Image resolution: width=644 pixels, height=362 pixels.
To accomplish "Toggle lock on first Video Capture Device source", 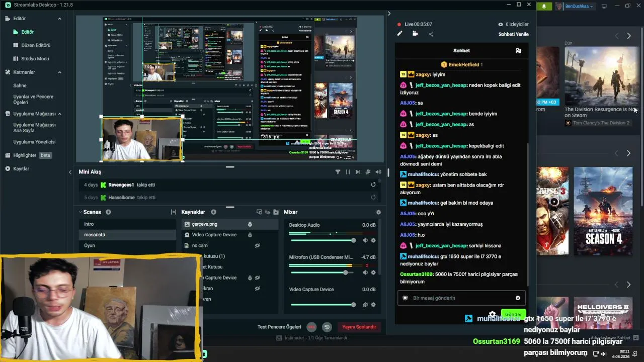I will click(x=250, y=235).
